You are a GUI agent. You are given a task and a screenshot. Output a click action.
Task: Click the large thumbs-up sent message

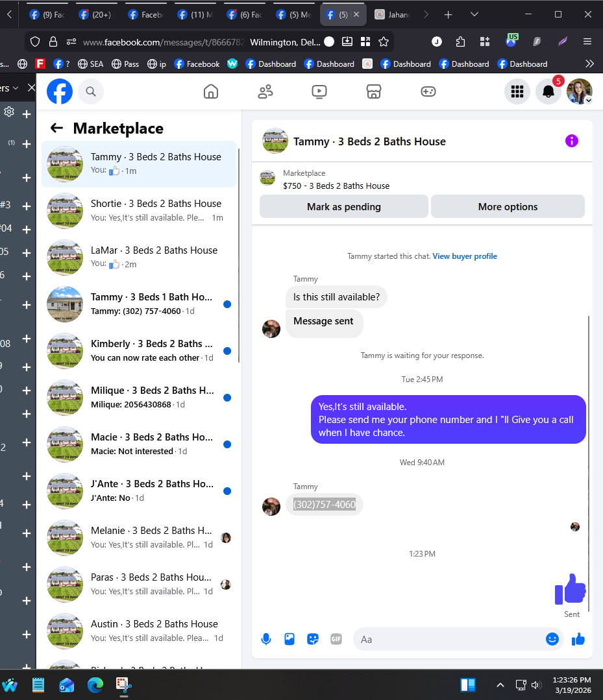coord(570,589)
